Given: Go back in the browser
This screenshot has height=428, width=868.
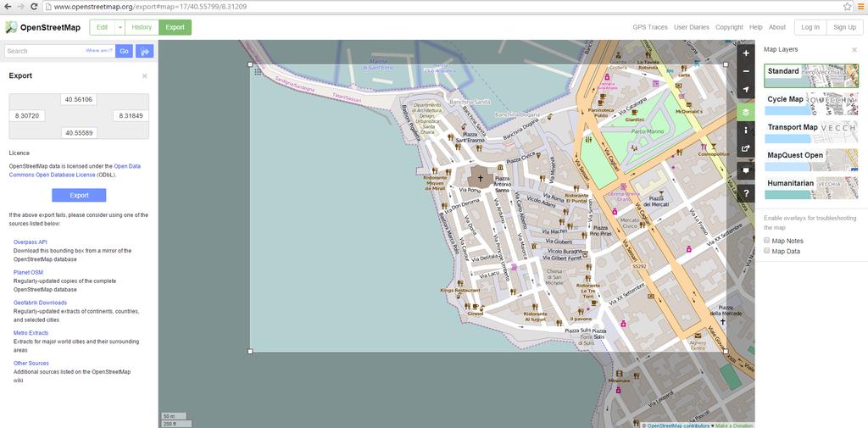Looking at the screenshot, I should 8,7.
